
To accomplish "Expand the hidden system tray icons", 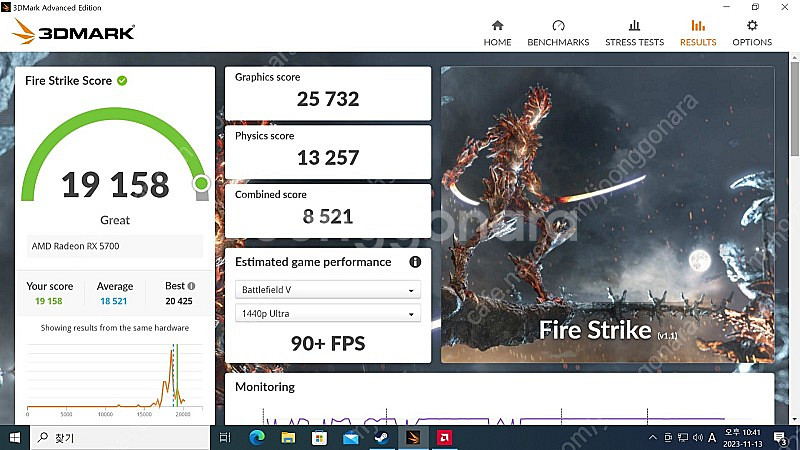I will click(653, 437).
